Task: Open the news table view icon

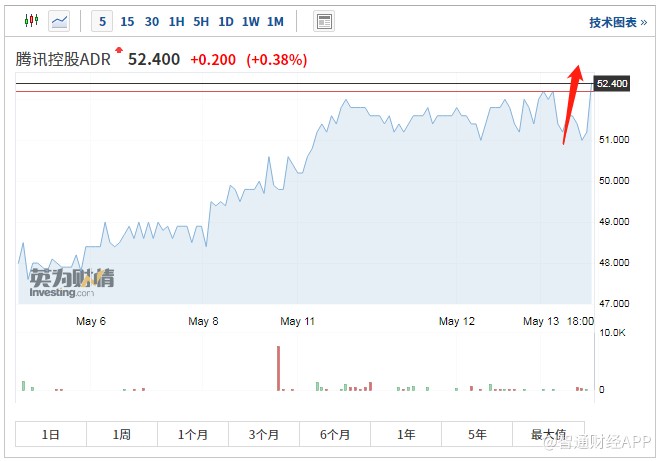Action: pyautogui.click(x=324, y=21)
